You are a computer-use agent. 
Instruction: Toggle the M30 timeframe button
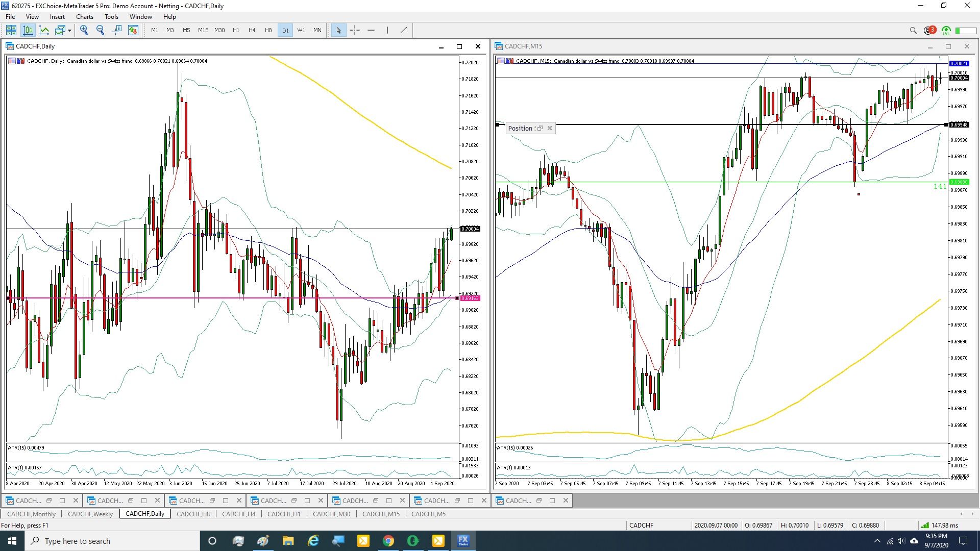[219, 30]
